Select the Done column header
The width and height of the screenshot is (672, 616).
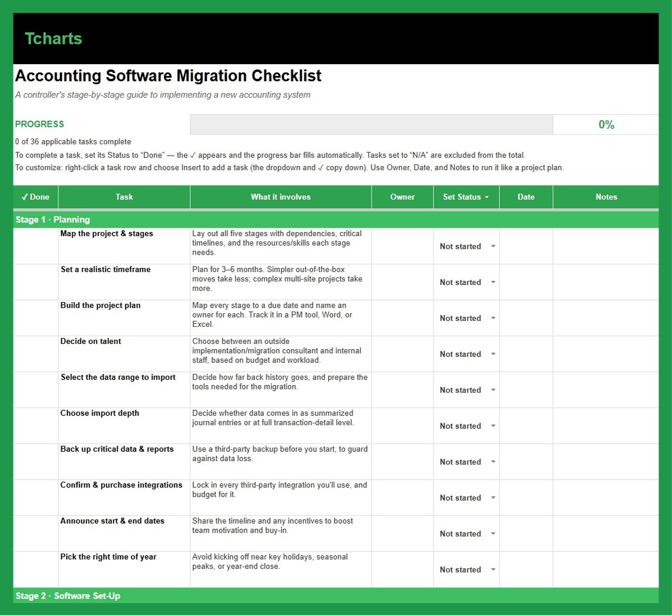[35, 197]
